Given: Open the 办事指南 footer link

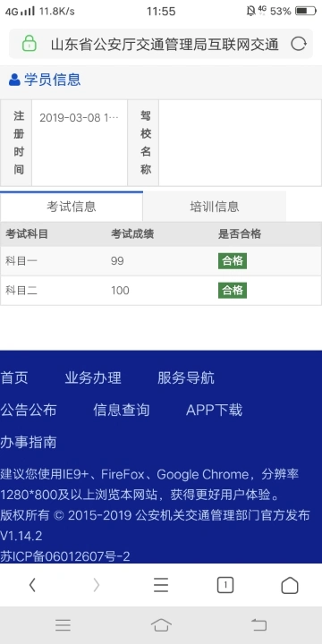Looking at the screenshot, I should coord(29,443).
